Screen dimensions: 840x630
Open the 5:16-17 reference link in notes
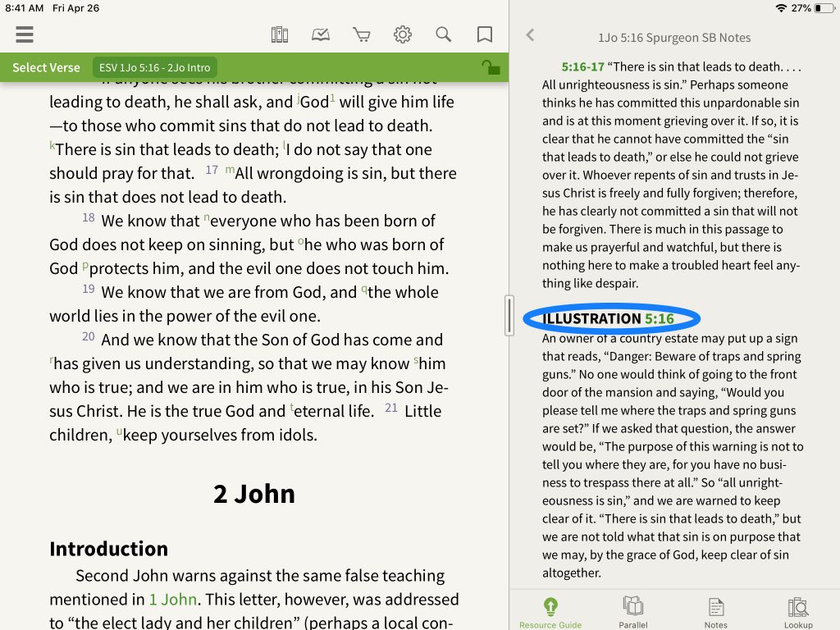click(x=582, y=67)
